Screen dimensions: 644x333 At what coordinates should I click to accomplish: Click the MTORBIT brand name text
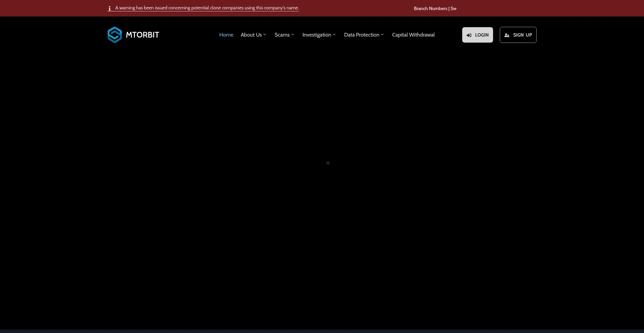coord(142,35)
